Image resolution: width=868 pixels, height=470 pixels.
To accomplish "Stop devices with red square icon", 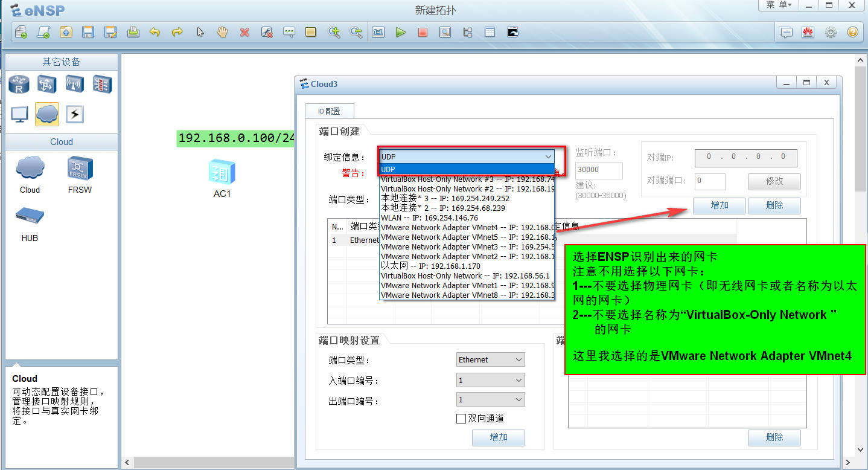I will [x=423, y=32].
